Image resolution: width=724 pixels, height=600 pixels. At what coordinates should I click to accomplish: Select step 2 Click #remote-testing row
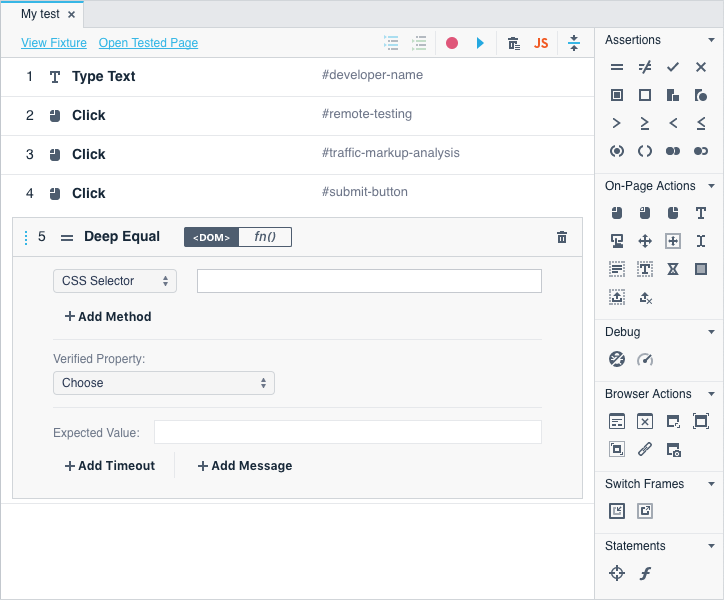point(297,116)
